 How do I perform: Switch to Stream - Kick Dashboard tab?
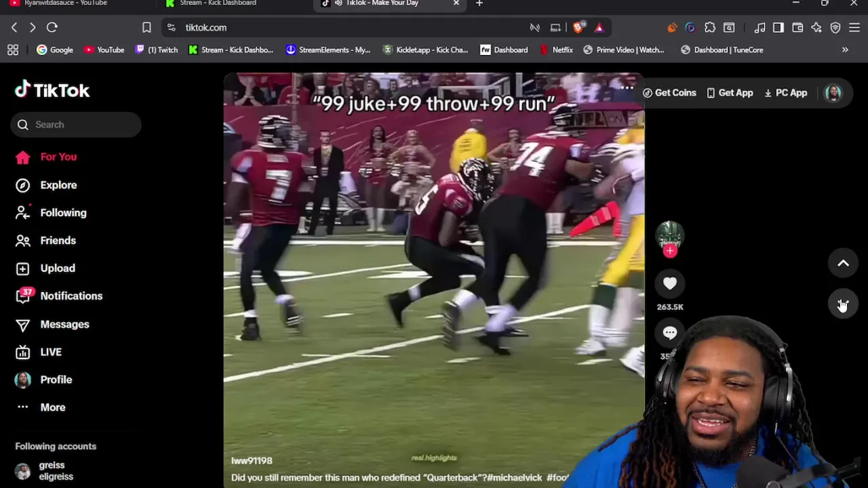pos(212,3)
